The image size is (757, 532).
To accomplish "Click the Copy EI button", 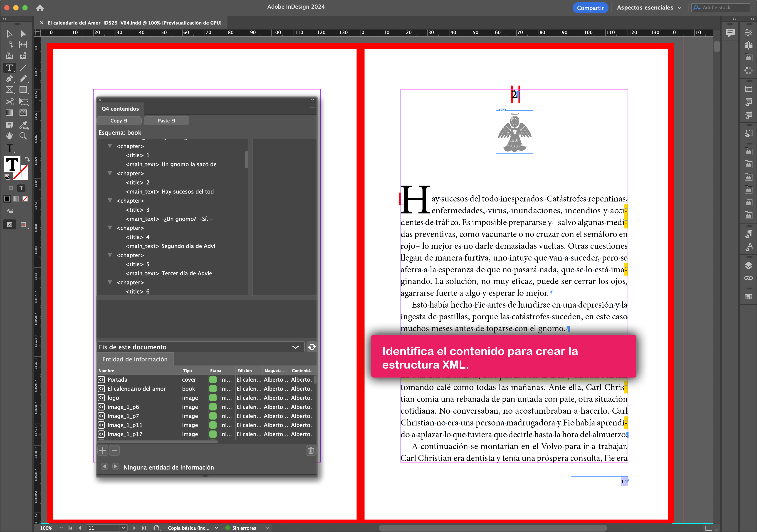I will [119, 121].
